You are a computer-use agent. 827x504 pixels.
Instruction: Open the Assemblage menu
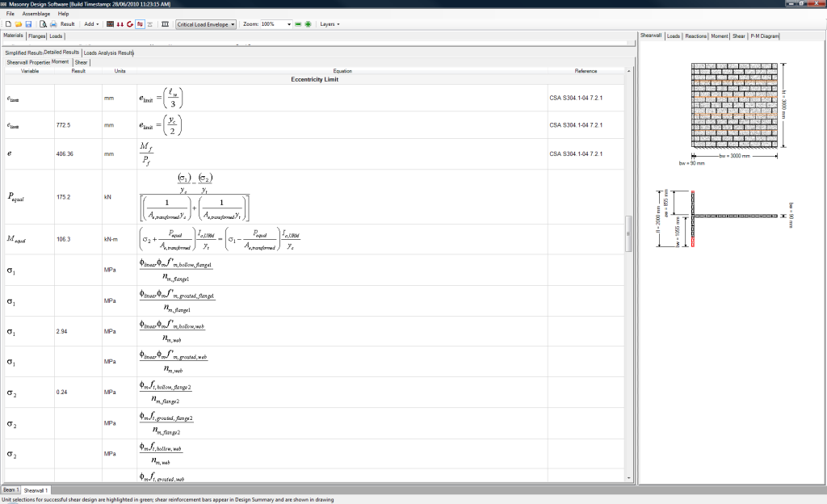click(36, 14)
